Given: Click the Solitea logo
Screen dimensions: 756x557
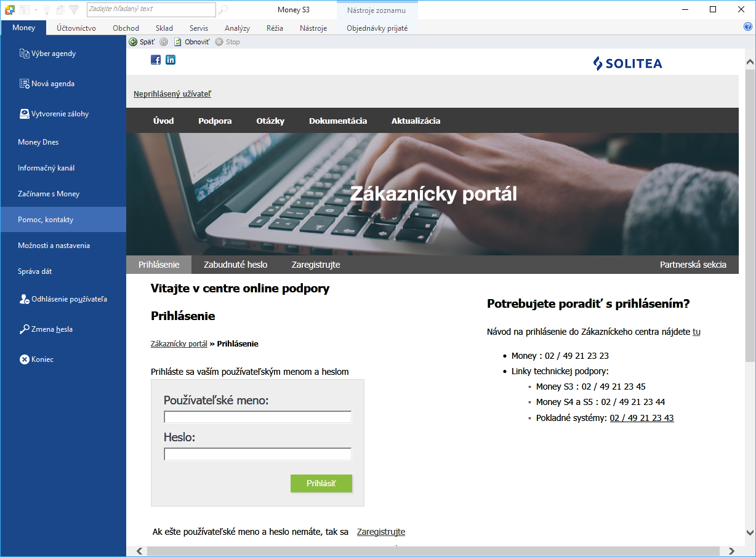Looking at the screenshot, I should click(x=627, y=63).
